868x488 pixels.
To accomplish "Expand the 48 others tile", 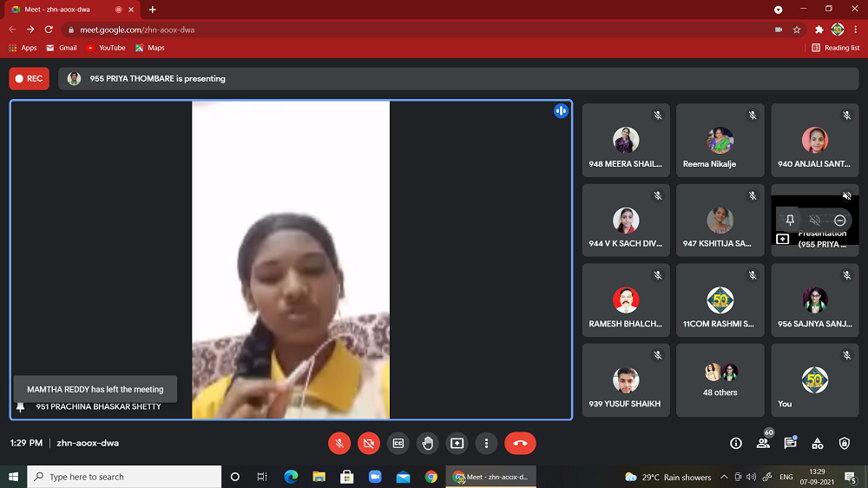I will coord(720,379).
